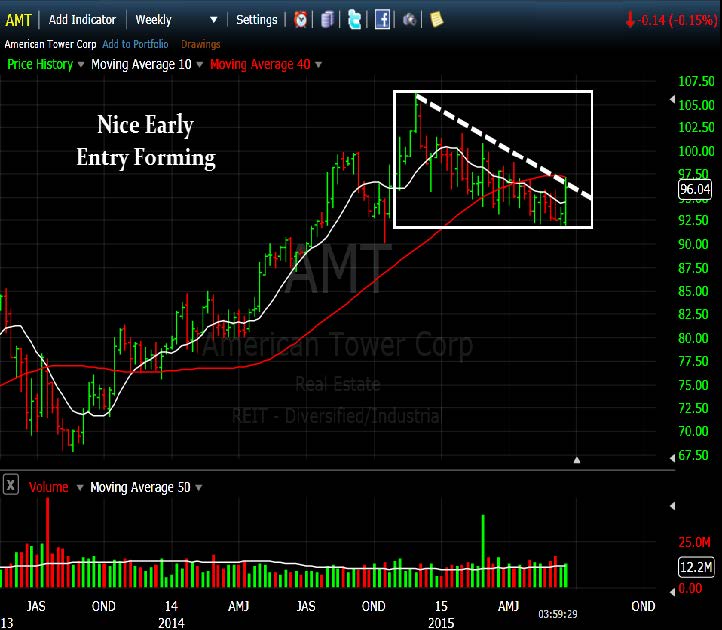Close the Volume panel with X
Image resolution: width=722 pixels, height=630 pixels.
(11, 485)
